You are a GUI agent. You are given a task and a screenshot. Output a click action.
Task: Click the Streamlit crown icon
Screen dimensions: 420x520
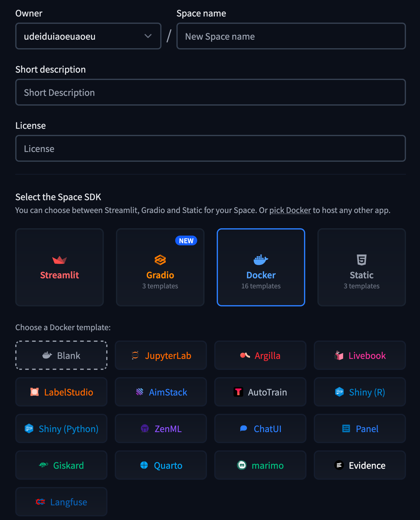(60, 260)
